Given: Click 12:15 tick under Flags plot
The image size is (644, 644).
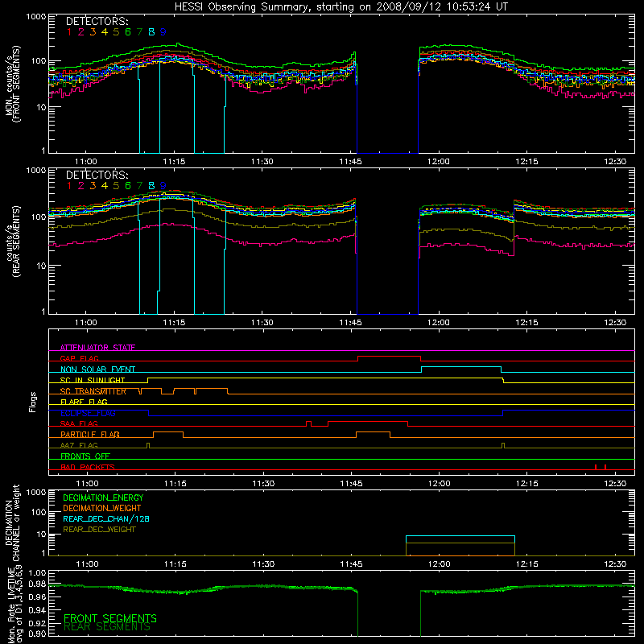Looking at the screenshot, I should pyautogui.click(x=527, y=484).
